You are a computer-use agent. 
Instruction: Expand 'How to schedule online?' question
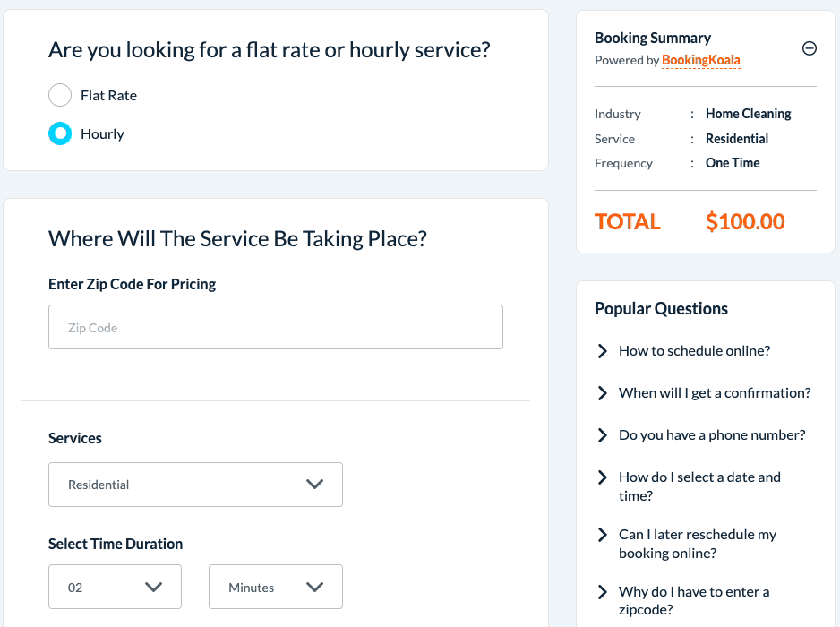(x=694, y=351)
